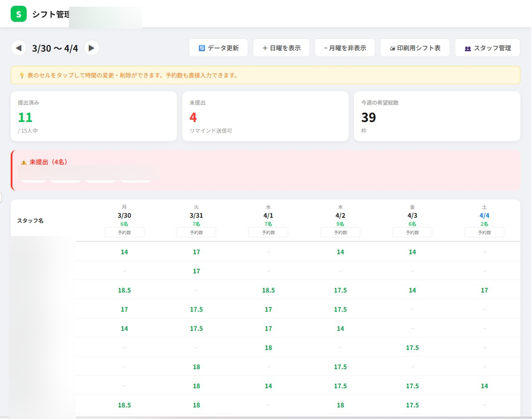
Task: Click the warning icon beside 未提出
Action: coord(24,163)
